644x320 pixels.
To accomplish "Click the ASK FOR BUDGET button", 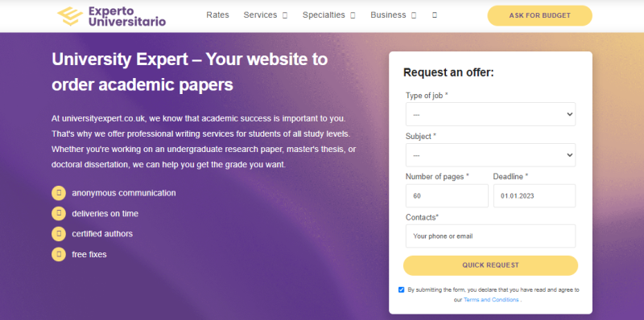I will tap(539, 15).
